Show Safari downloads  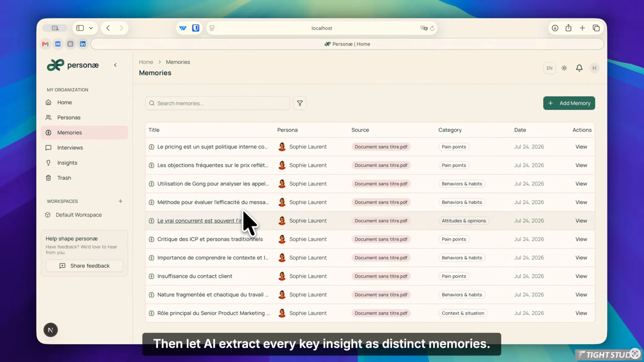[x=555, y=28]
